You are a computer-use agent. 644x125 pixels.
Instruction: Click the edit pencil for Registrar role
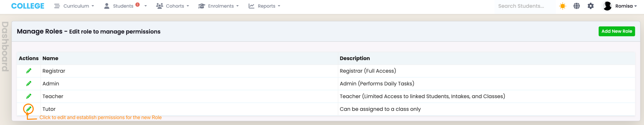29,71
